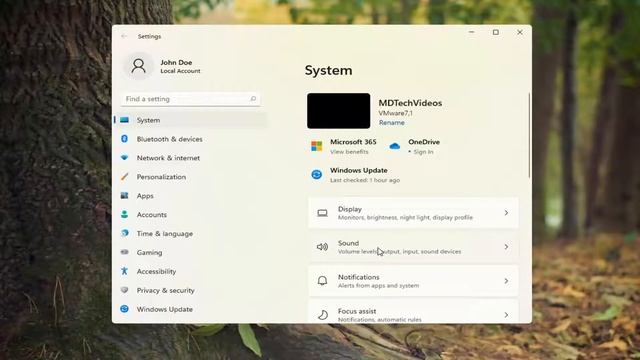This screenshot has width=640, height=360.
Task: Click the Sound speaker icon
Action: tap(322, 247)
